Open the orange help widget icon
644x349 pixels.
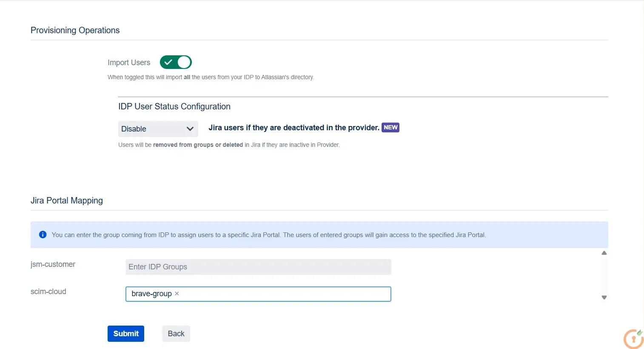point(634,339)
